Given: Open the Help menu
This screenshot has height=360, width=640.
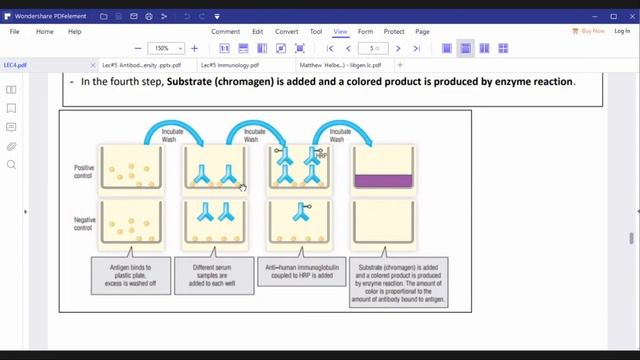Looking at the screenshot, I should point(75,31).
